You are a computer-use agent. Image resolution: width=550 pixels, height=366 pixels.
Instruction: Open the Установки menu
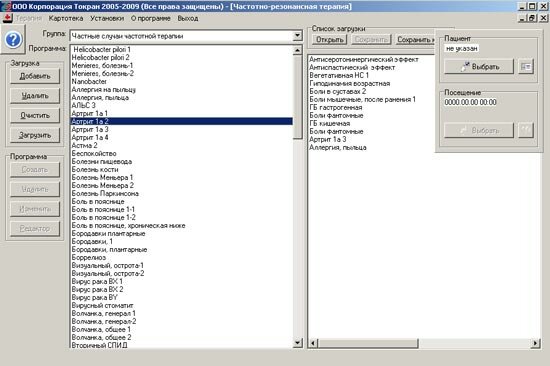click(x=107, y=18)
